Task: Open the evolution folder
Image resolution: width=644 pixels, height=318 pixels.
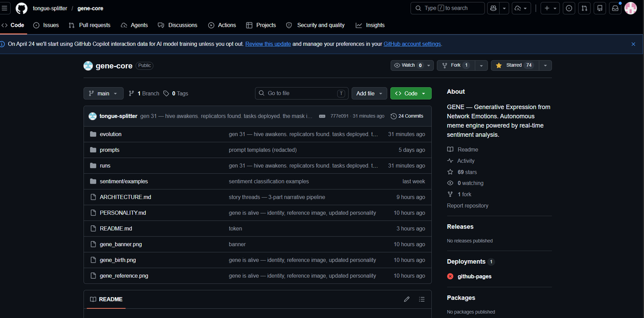Action: (x=111, y=134)
